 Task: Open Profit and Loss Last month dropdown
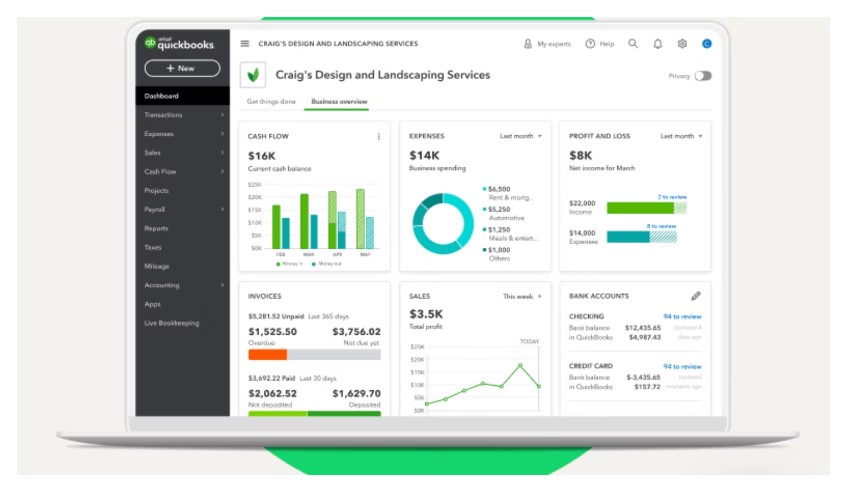pyautogui.click(x=681, y=136)
